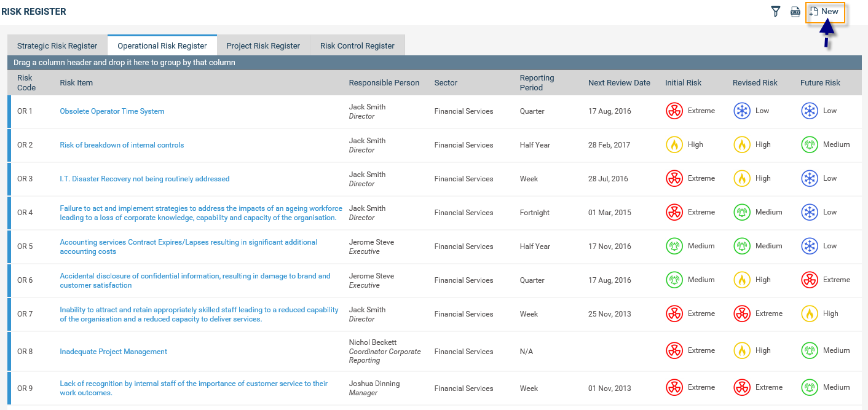Open the filter options using the funnel icon
The width and height of the screenshot is (868, 410).
(x=775, y=11)
